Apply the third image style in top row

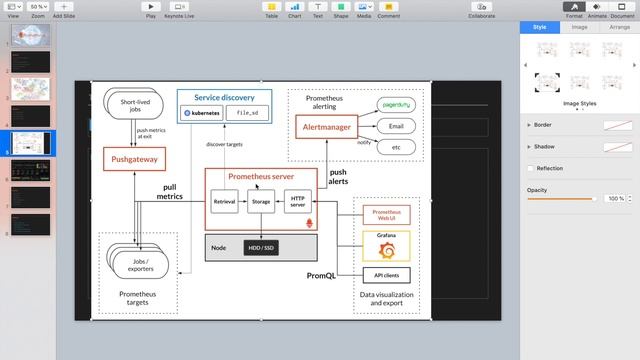click(x=612, y=50)
